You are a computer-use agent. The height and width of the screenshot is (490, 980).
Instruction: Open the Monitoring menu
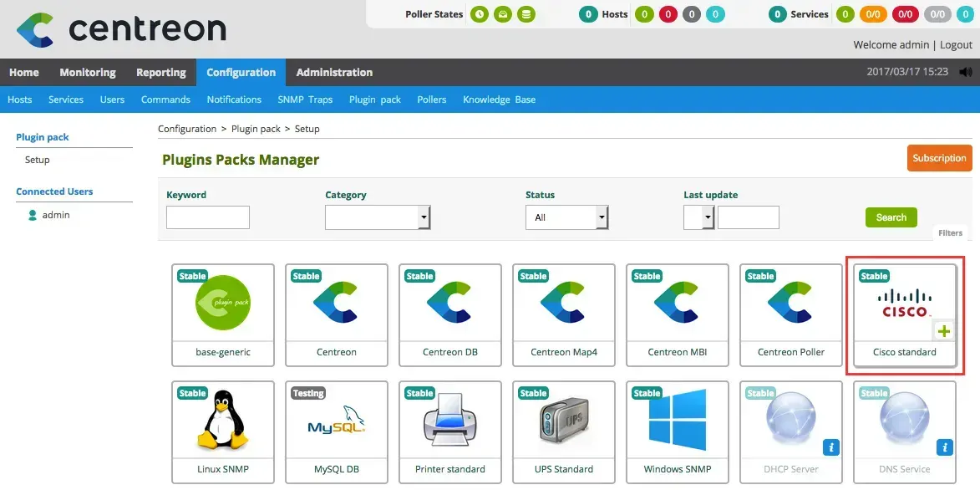coord(88,72)
